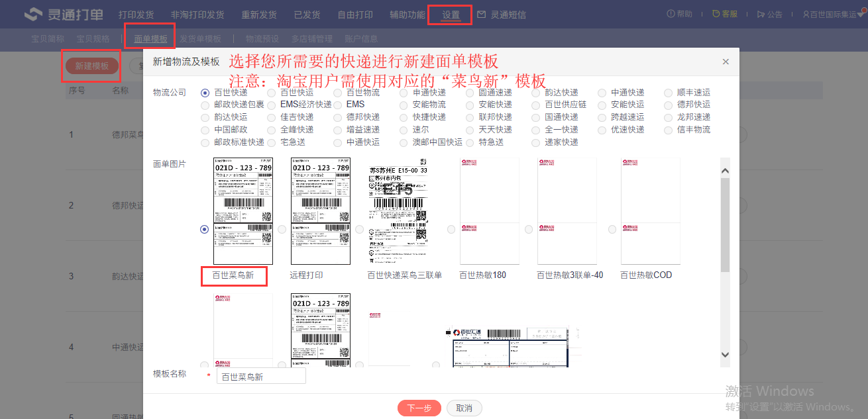This screenshot has height=419, width=868.
Task: Switch to the 发货单模板 tab
Action: pos(200,39)
